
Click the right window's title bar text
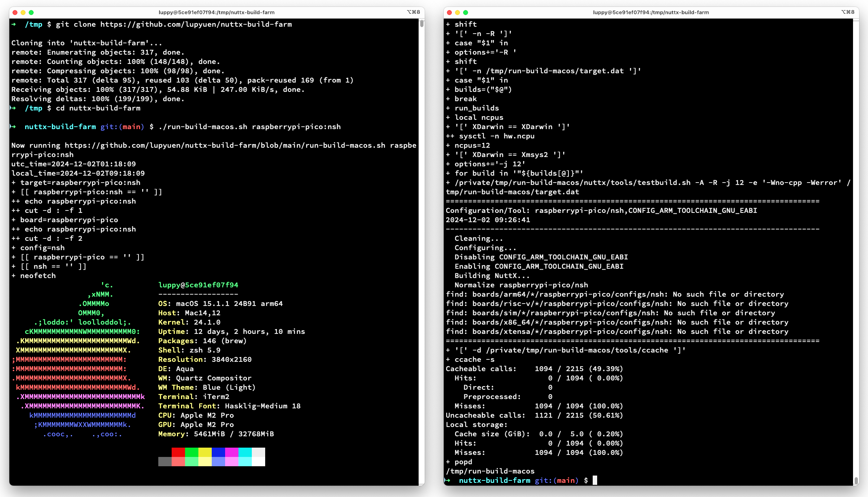[x=651, y=13]
